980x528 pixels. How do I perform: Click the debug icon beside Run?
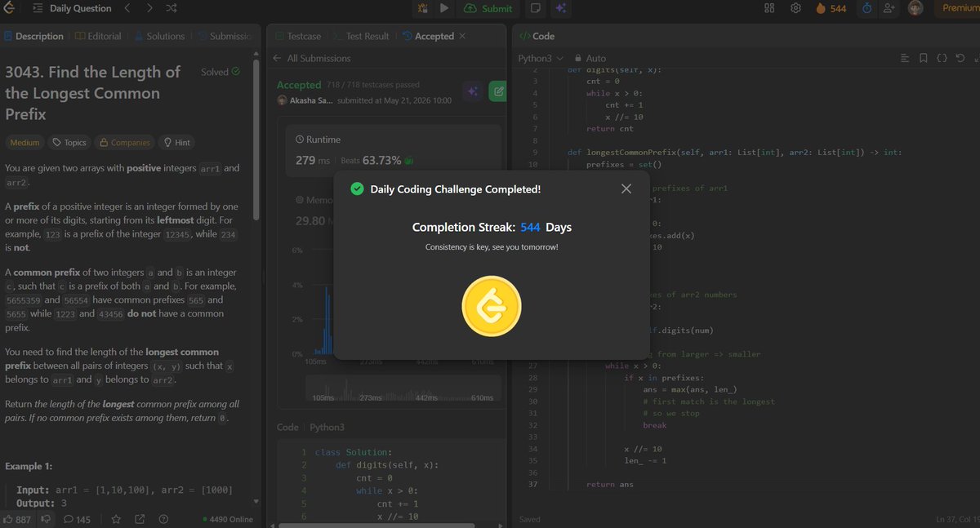[422, 8]
